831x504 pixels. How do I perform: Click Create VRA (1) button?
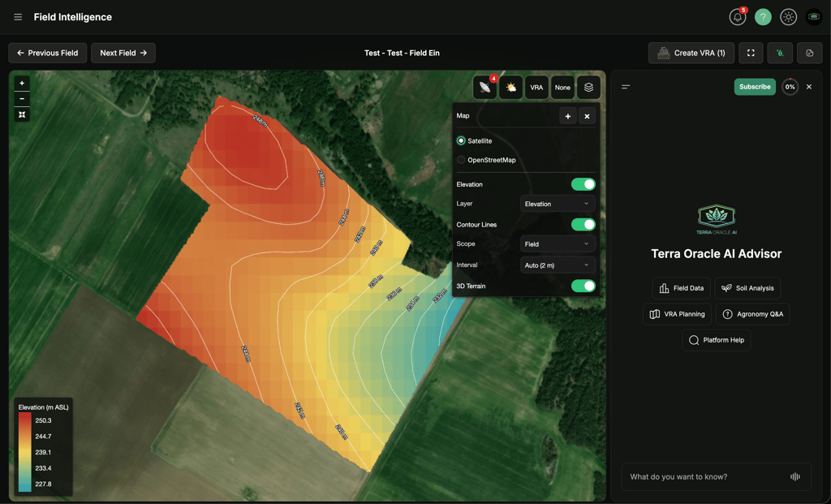coord(691,53)
